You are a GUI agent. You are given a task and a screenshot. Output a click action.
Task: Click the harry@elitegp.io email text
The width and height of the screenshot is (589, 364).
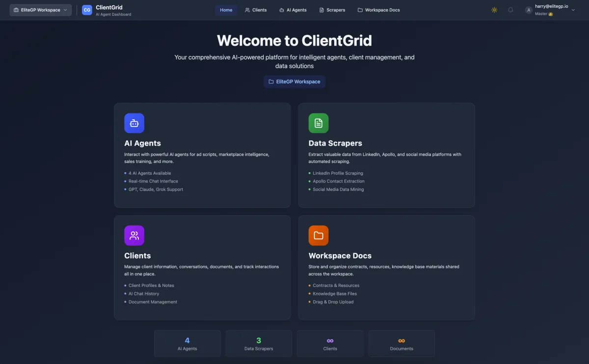pyautogui.click(x=552, y=6)
